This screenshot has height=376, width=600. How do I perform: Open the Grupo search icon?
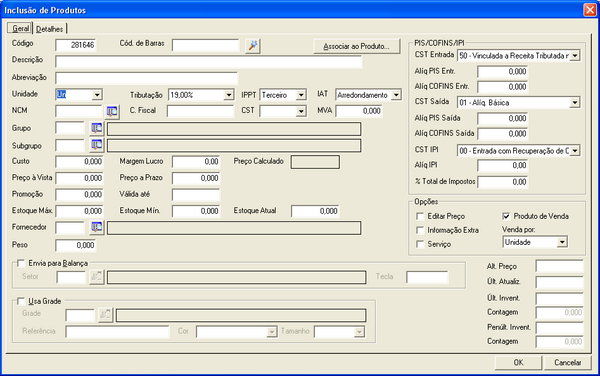97,129
